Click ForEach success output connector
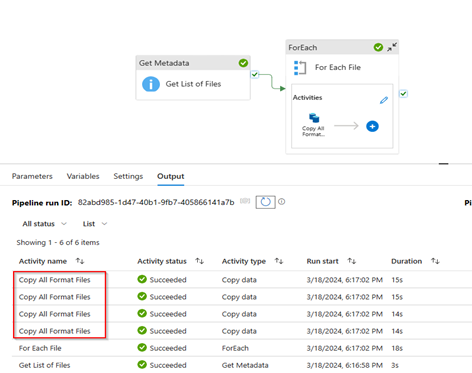This screenshot has width=472, height=373. 403,94
